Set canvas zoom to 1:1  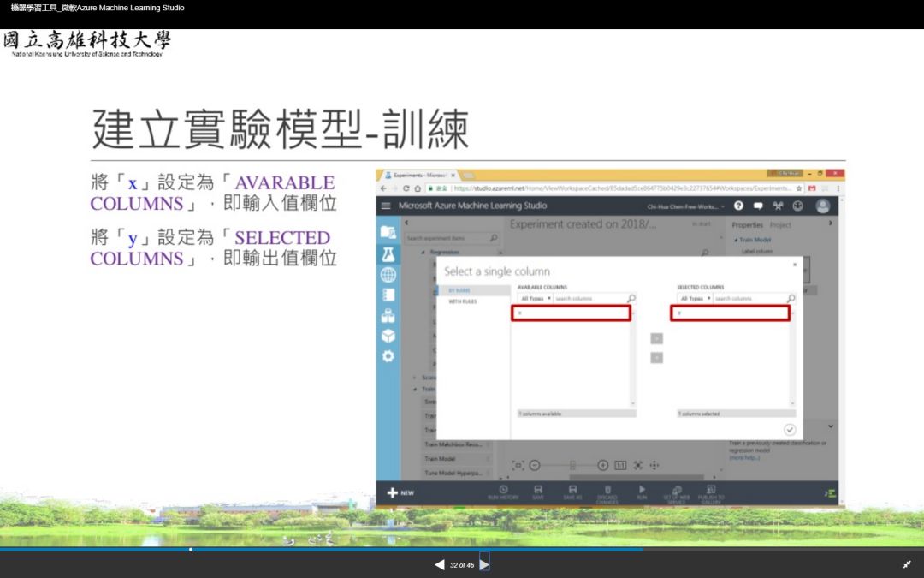coord(620,465)
